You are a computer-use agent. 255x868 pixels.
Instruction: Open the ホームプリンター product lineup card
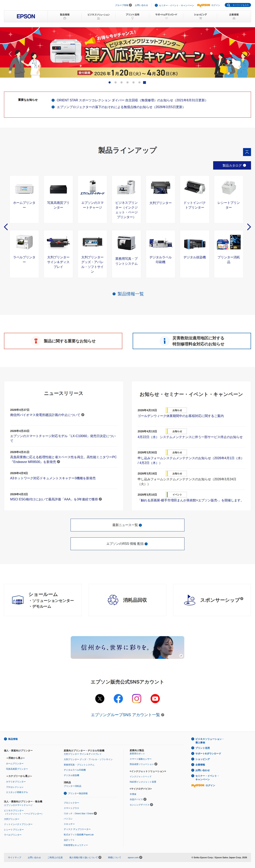point(24,199)
